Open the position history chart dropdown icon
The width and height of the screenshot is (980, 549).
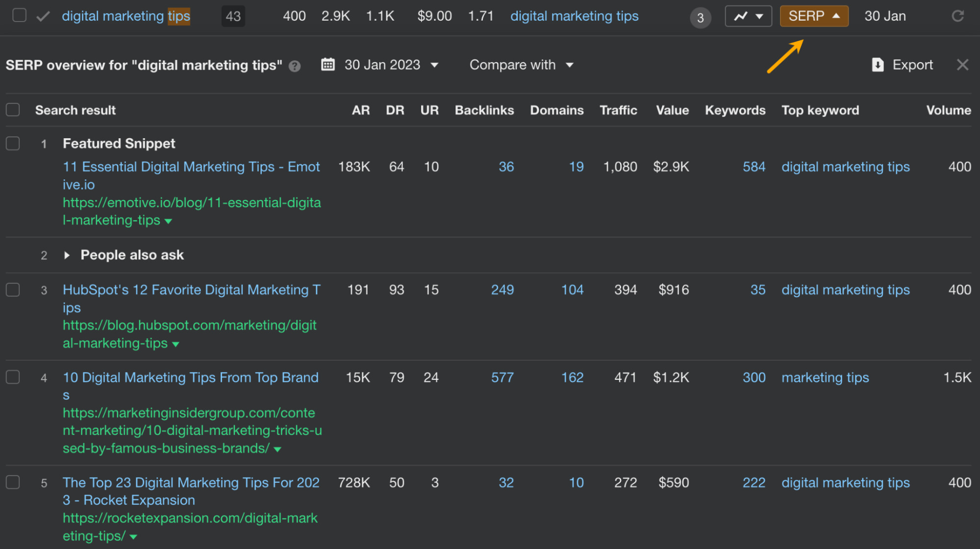click(748, 16)
